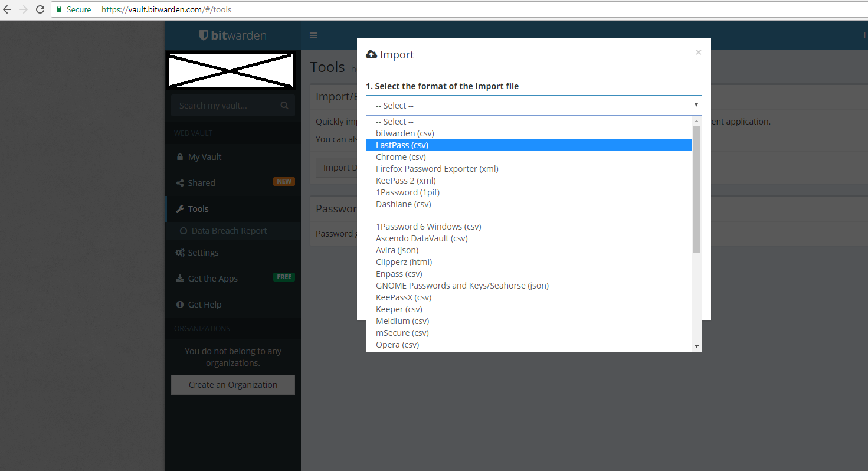Open My Vault in the sidebar
Viewport: 868px width, 471px height.
[233, 157]
